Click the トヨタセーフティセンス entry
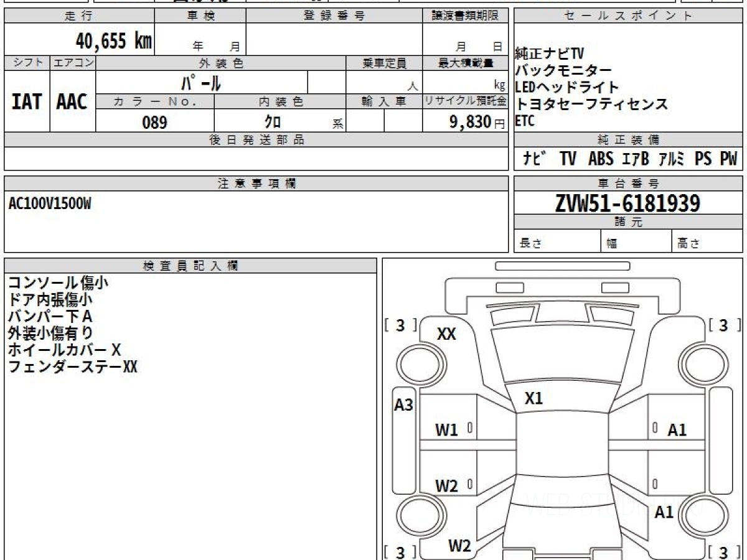This screenshot has height=560, width=747. (x=591, y=104)
